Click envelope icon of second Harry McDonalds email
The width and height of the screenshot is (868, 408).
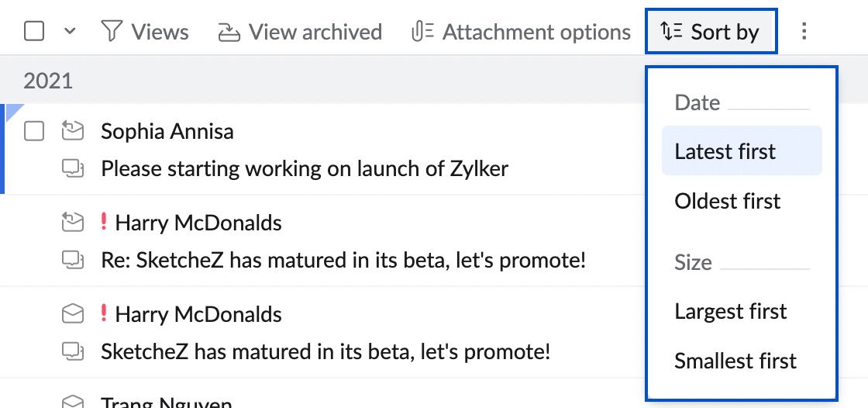(72, 314)
